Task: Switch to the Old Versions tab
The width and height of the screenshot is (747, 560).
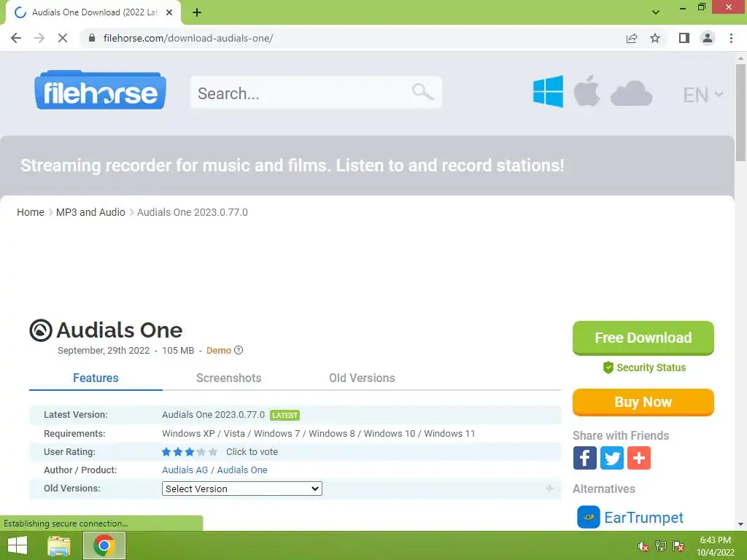Action: pos(362,378)
